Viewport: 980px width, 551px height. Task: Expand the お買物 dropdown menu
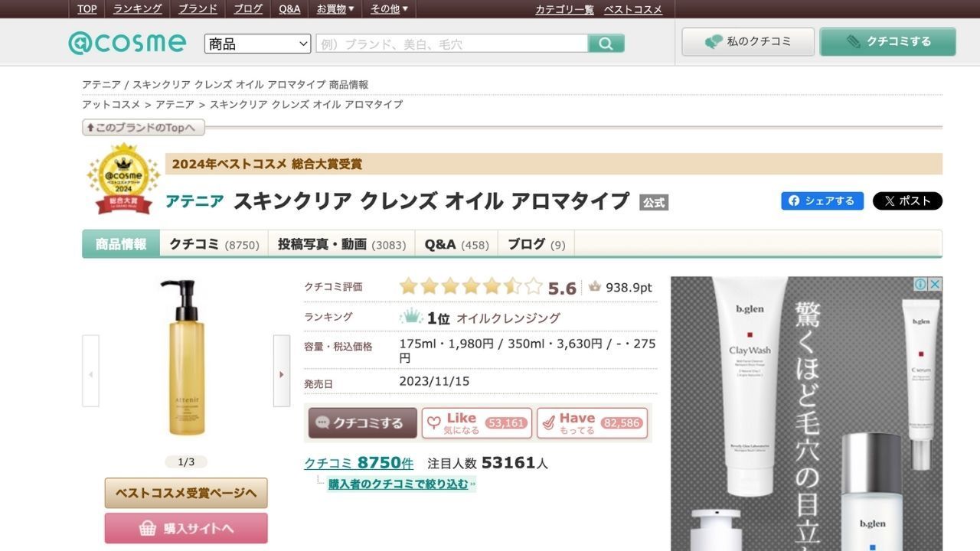click(x=335, y=9)
